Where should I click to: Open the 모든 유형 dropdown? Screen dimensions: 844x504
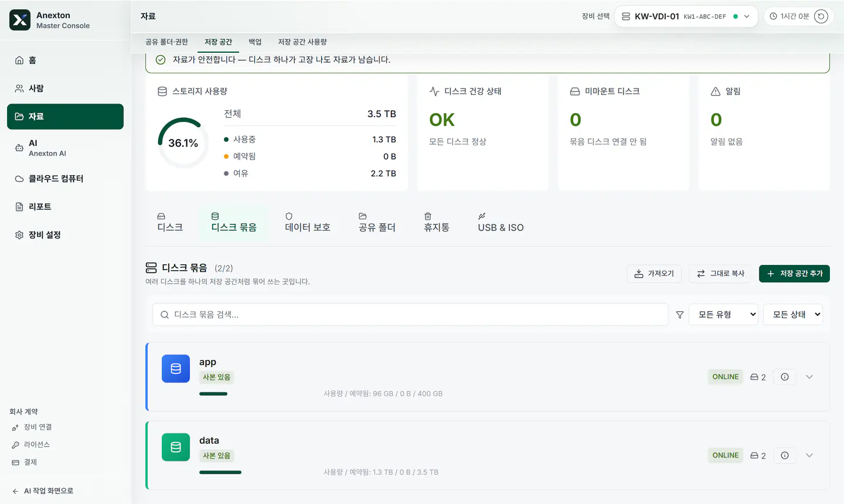[724, 315]
